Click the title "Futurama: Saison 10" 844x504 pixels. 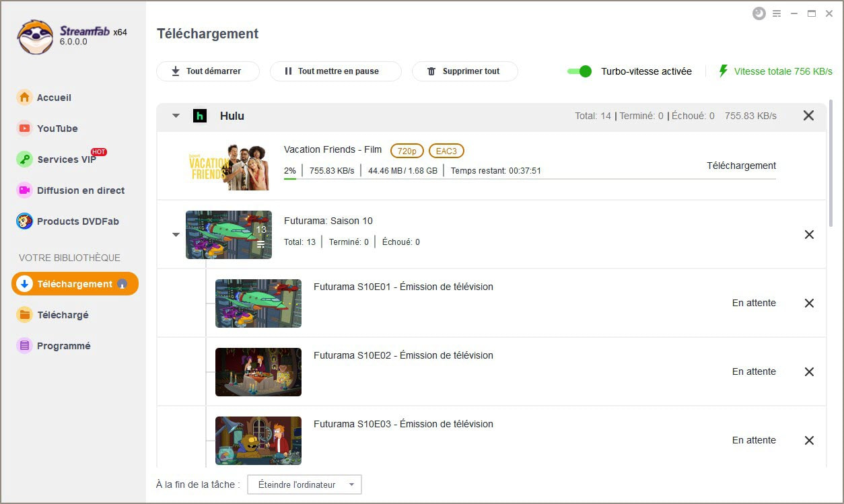(x=328, y=221)
